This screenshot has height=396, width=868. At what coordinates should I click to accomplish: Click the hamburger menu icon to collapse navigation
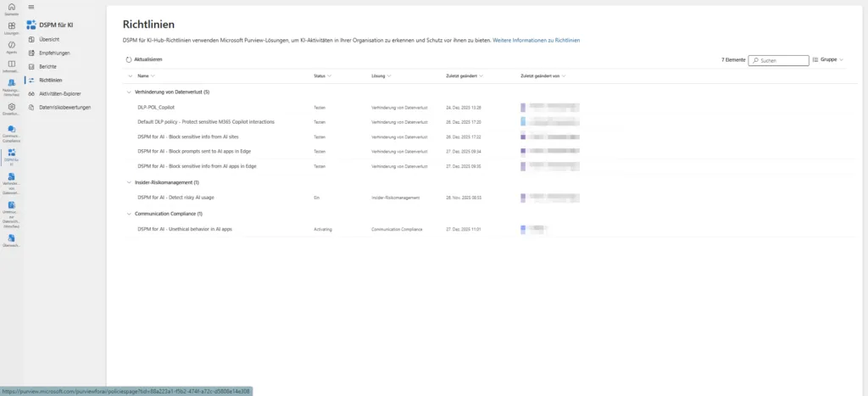pos(31,7)
